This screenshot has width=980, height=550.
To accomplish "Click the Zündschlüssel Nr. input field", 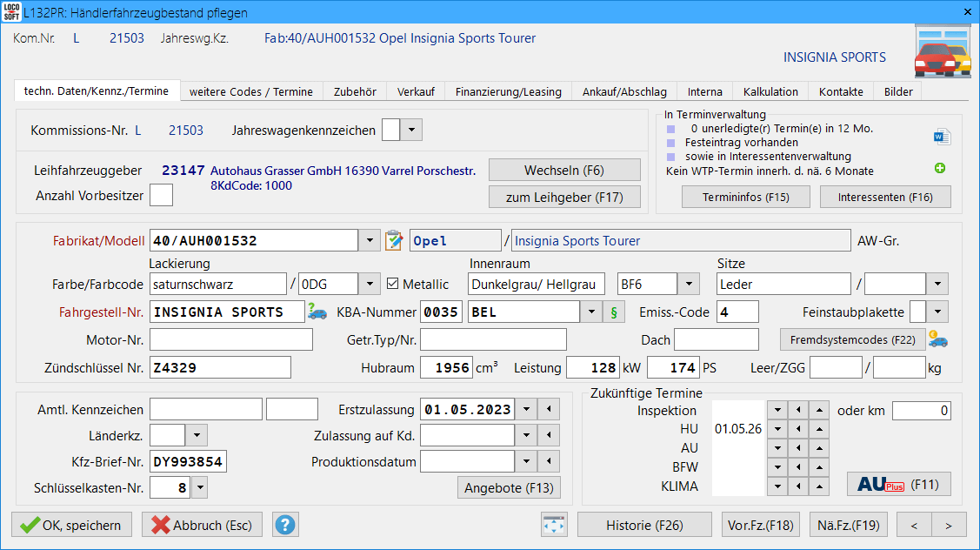I will point(220,368).
